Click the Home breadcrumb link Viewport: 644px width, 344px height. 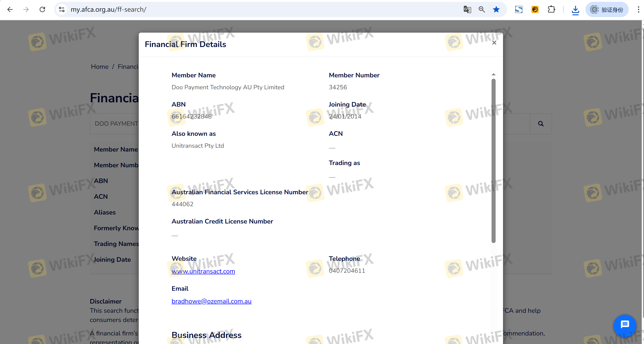click(x=100, y=67)
